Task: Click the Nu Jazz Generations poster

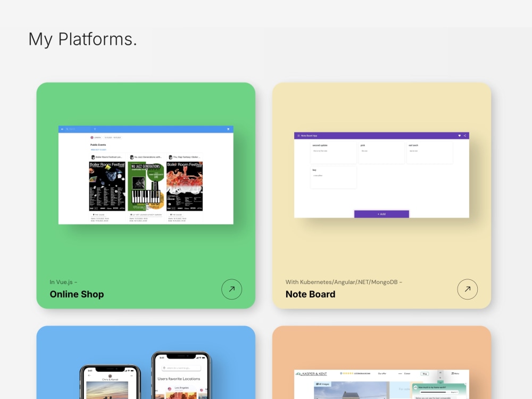Action: 146,186
